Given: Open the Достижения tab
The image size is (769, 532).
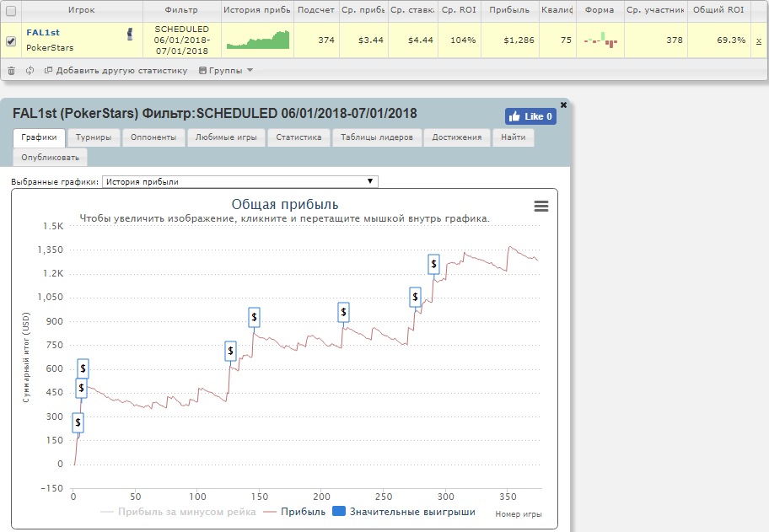Looking at the screenshot, I should 457,137.
